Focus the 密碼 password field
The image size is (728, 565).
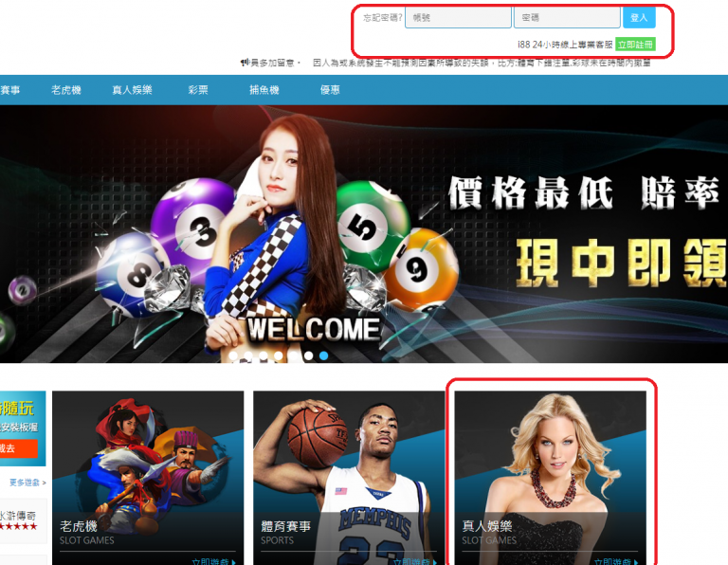tap(567, 18)
